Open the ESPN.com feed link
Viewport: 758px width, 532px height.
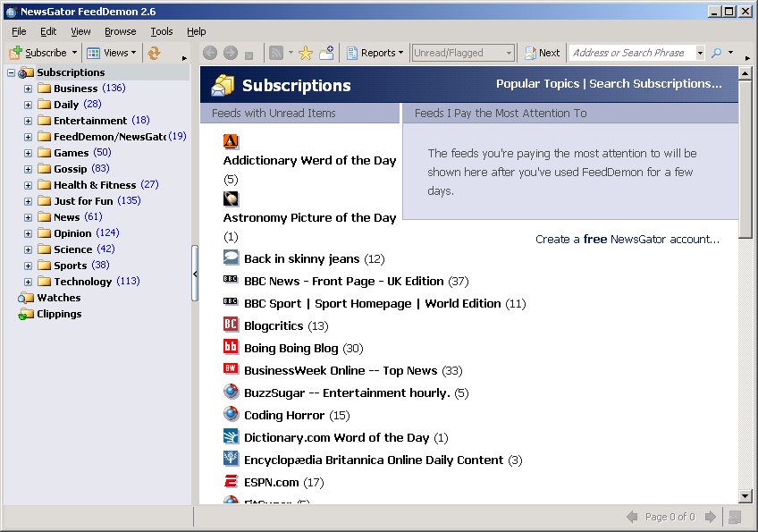271,482
